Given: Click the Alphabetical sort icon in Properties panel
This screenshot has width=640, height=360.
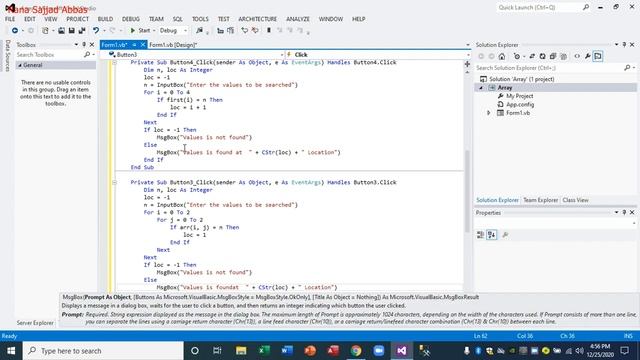Looking at the screenshot, I should [x=492, y=235].
